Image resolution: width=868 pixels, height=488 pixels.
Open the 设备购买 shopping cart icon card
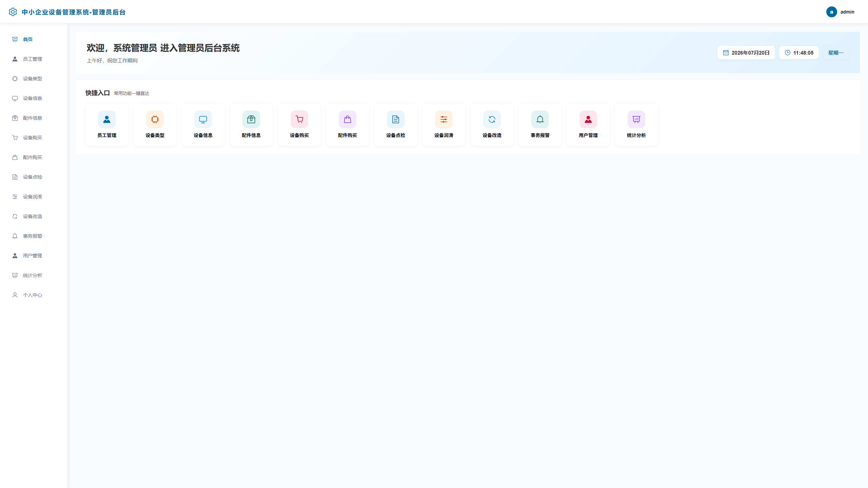coord(299,119)
